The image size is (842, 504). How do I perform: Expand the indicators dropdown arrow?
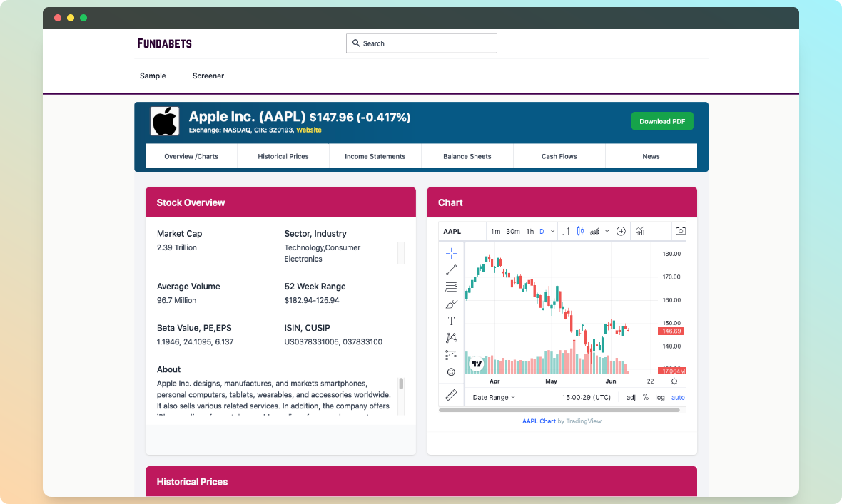click(x=607, y=232)
